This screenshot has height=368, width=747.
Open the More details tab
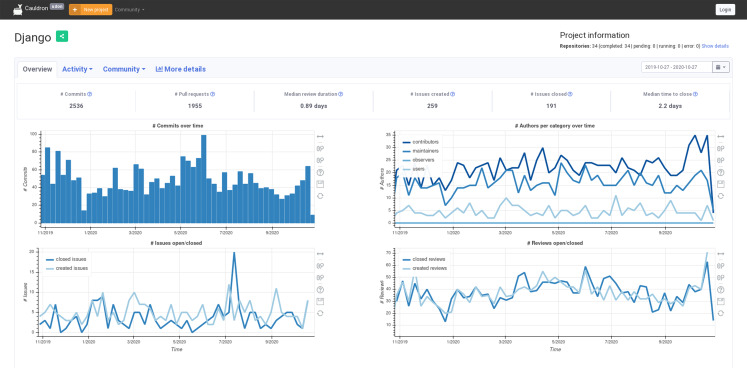[x=181, y=69]
